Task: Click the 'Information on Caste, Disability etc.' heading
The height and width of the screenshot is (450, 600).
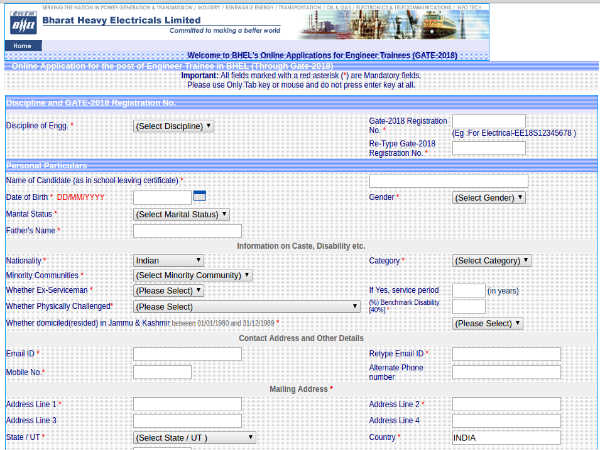Action: coord(301,246)
